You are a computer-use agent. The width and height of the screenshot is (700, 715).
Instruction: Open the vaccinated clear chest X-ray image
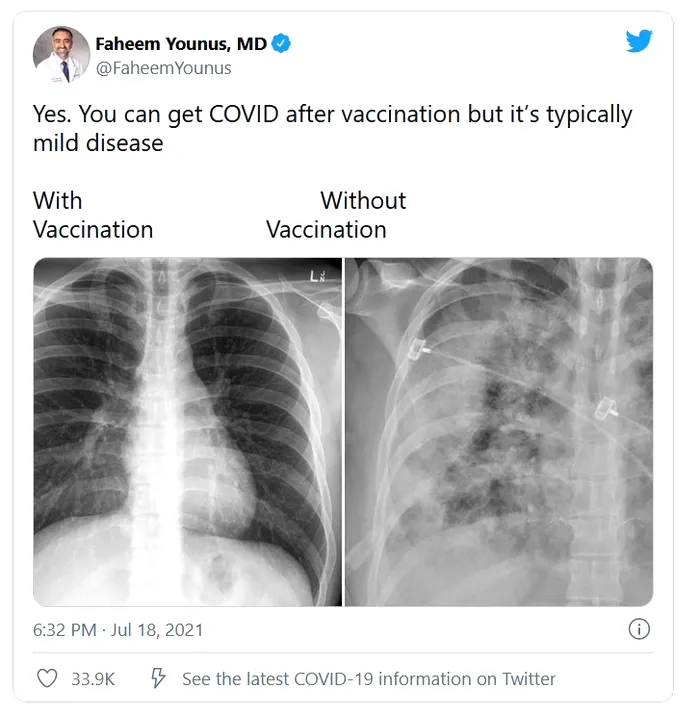[x=187, y=432]
